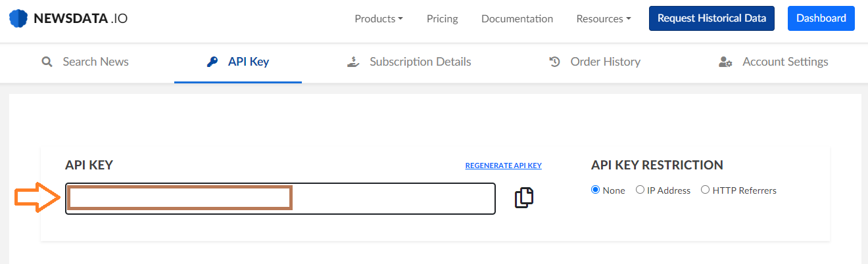Copy the API key with clipboard icon

point(524,197)
